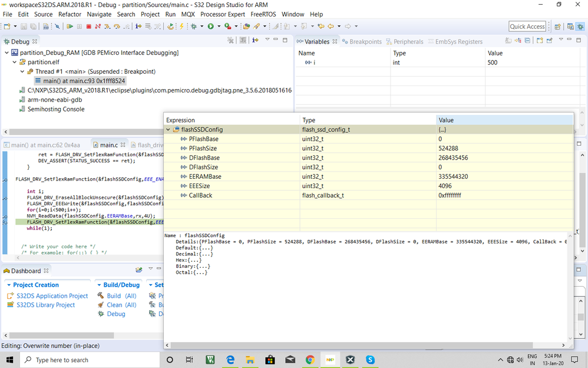
Task: Click the External Tools run icon
Action: click(x=227, y=27)
